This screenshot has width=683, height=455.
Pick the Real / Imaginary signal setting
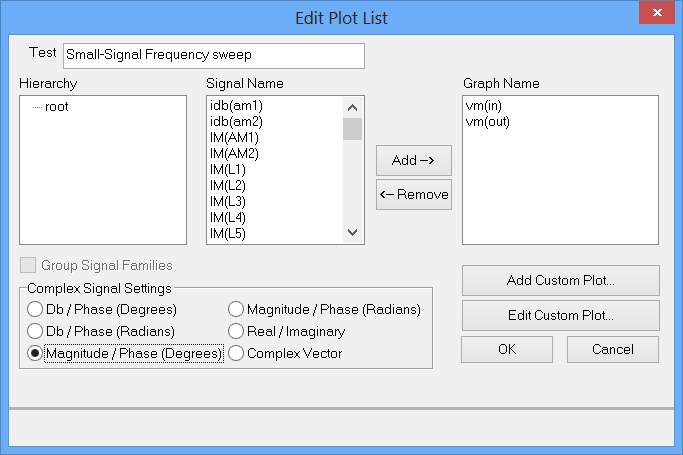click(x=236, y=331)
